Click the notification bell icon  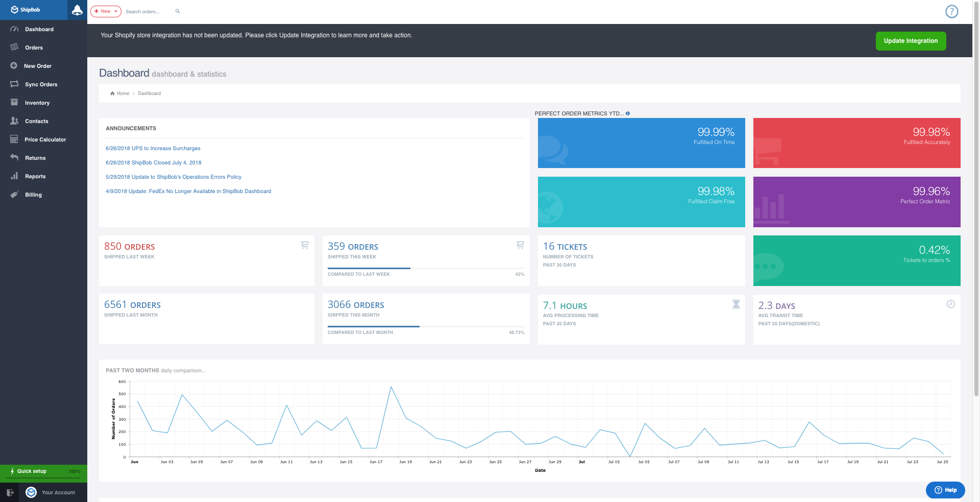click(x=77, y=10)
